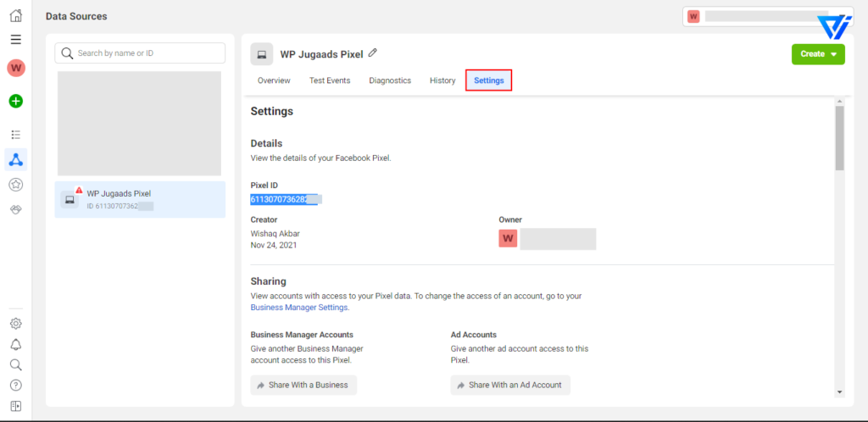Click the settings scrollbar up arrow

coord(840,102)
